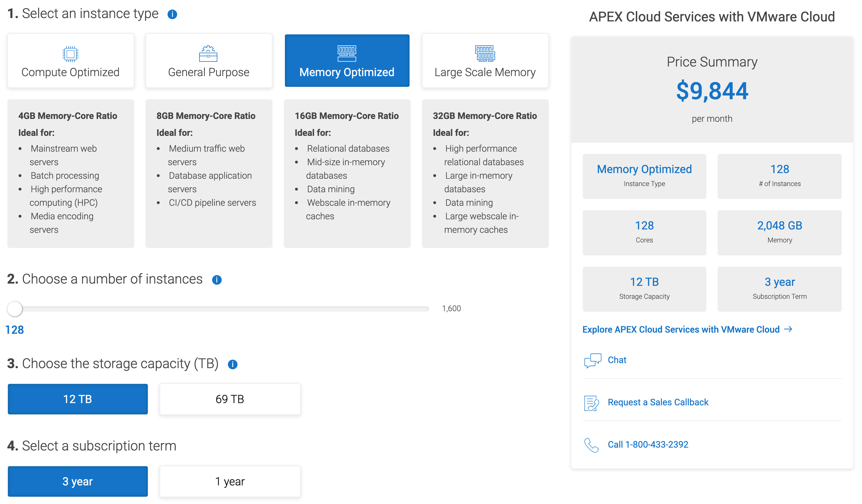Open Explore APEX Cloud Services with VMware link
The height and width of the screenshot is (504, 862).
pos(681,329)
